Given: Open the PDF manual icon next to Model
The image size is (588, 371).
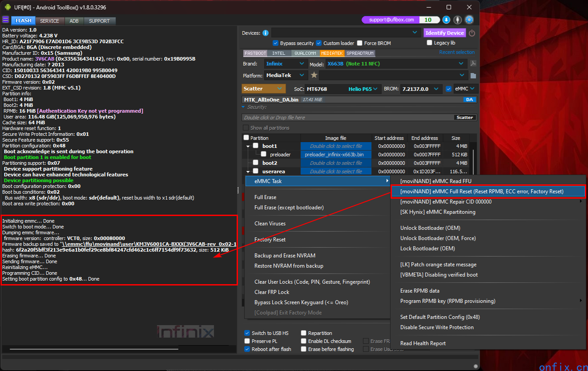Looking at the screenshot, I should pyautogui.click(x=473, y=64).
